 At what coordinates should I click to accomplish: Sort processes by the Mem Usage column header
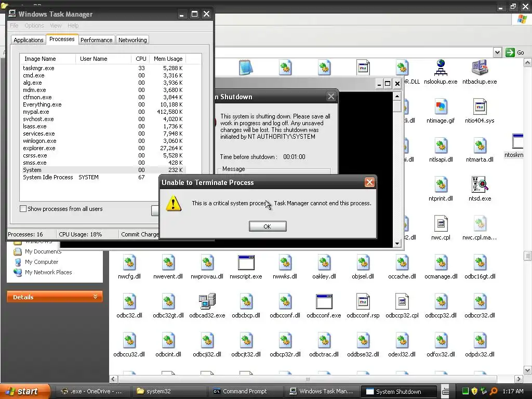(x=168, y=59)
